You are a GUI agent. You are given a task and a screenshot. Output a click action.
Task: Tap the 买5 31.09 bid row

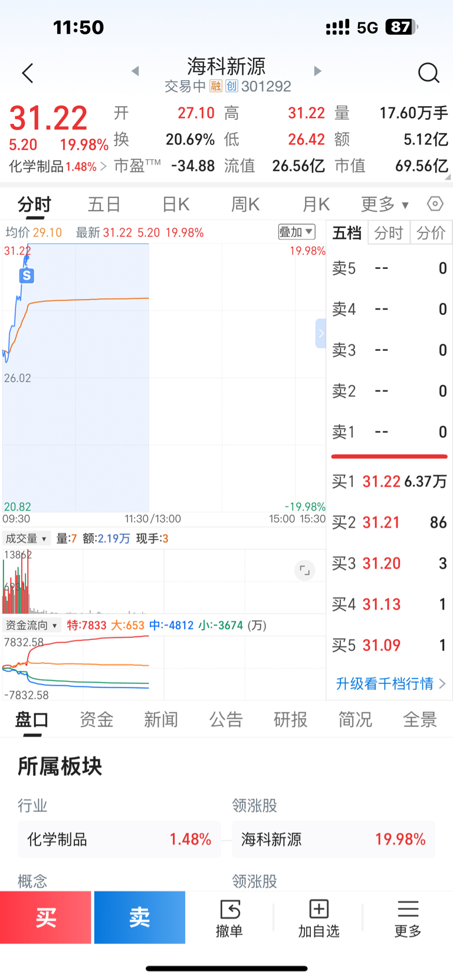click(389, 645)
